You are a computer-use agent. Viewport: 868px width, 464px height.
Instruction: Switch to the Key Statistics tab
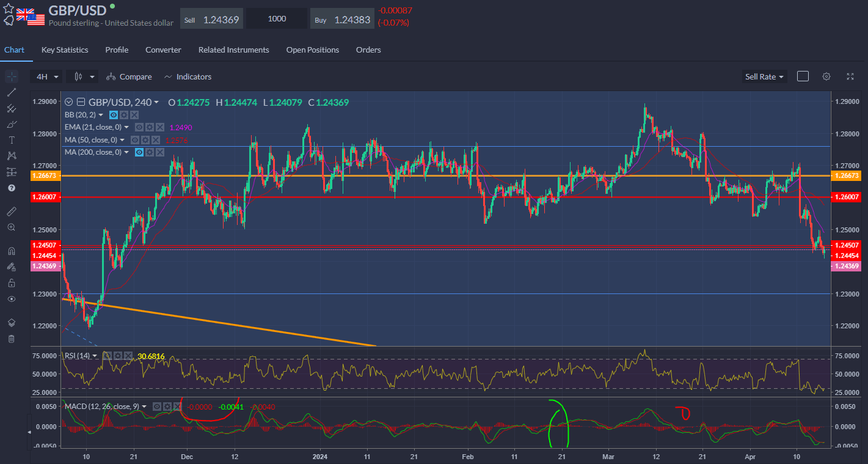[x=64, y=50]
